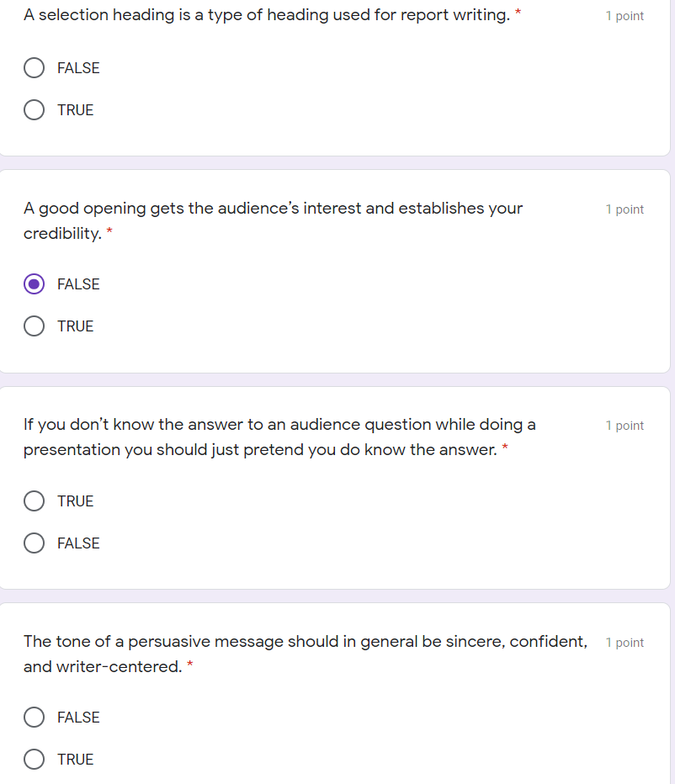The height and width of the screenshot is (784, 675).
Task: Click the FALSE label on the presentation question
Action: tap(78, 543)
